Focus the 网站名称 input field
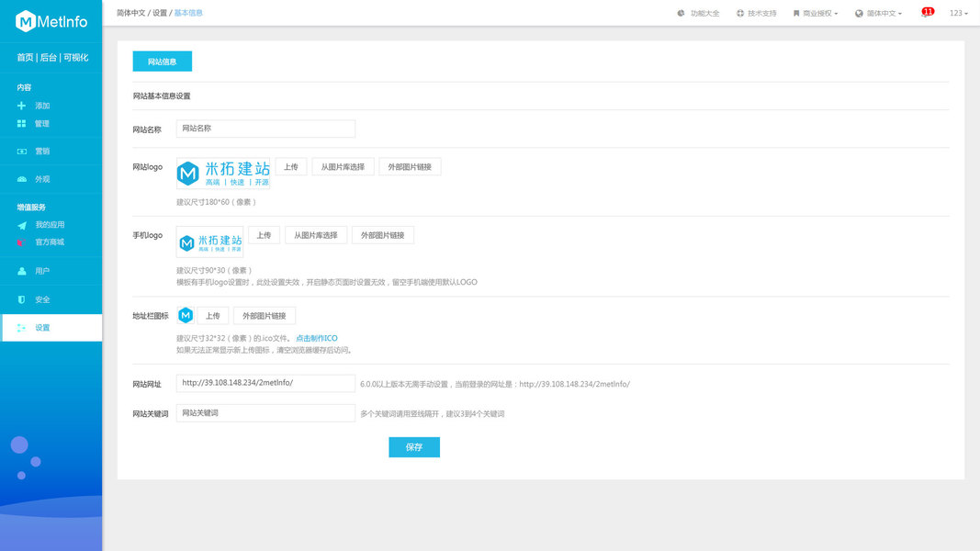Viewport: 980px width, 551px height. (x=265, y=129)
